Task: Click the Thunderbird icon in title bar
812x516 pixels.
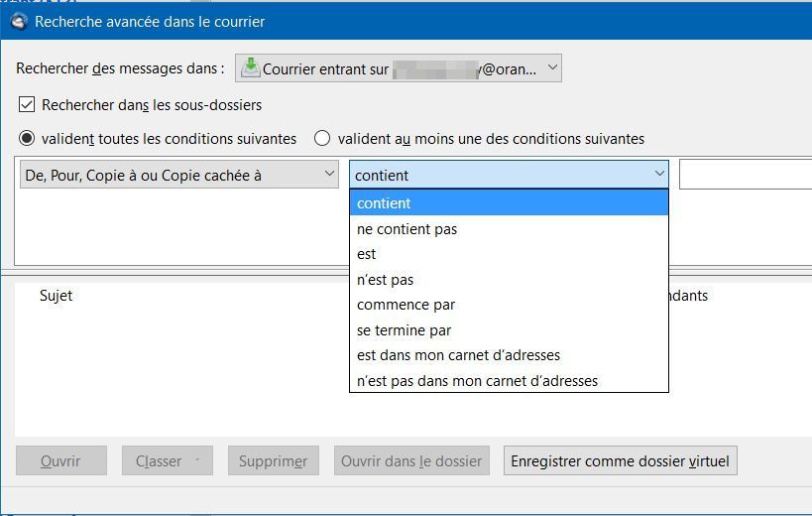Action: pyautogui.click(x=18, y=21)
